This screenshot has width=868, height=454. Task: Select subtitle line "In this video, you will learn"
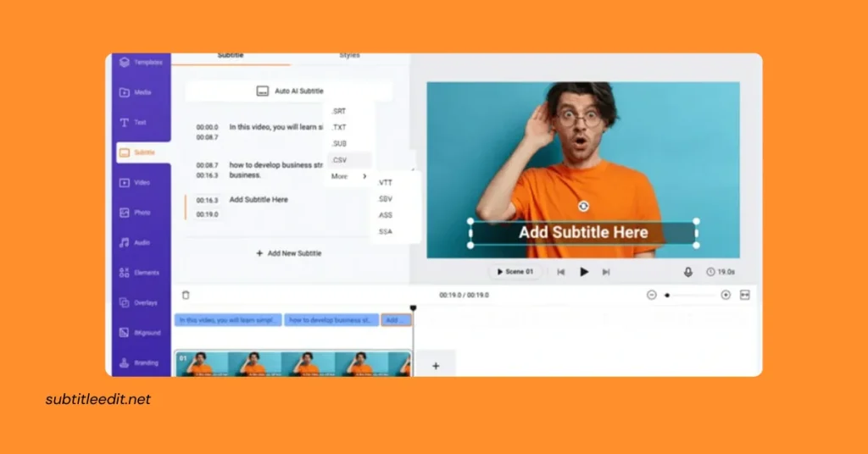pos(276,127)
